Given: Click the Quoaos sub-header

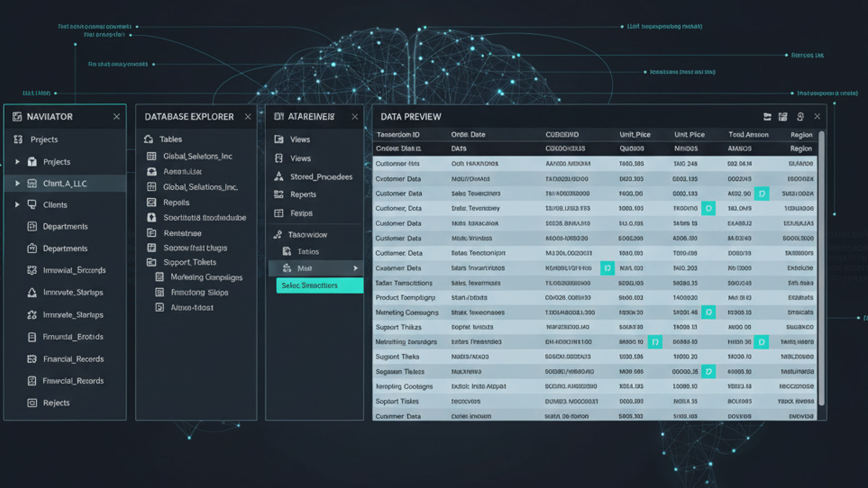Looking at the screenshot, I should [632, 149].
